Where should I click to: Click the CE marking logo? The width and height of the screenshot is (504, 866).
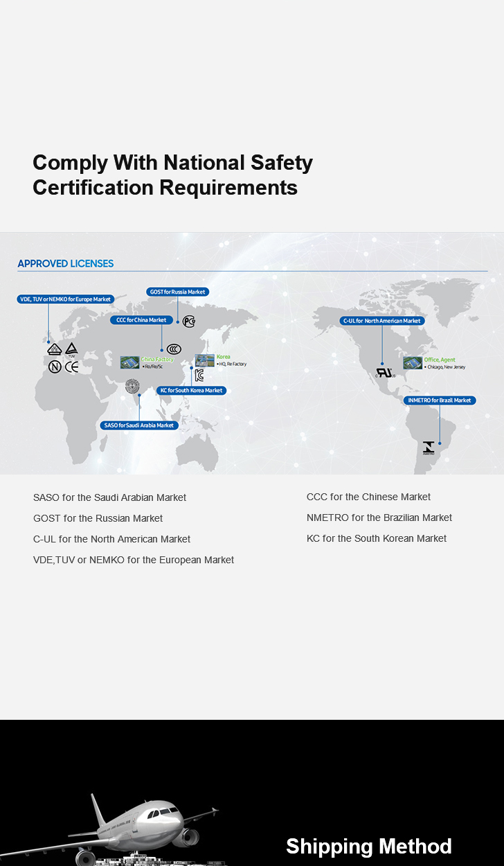[x=72, y=367]
